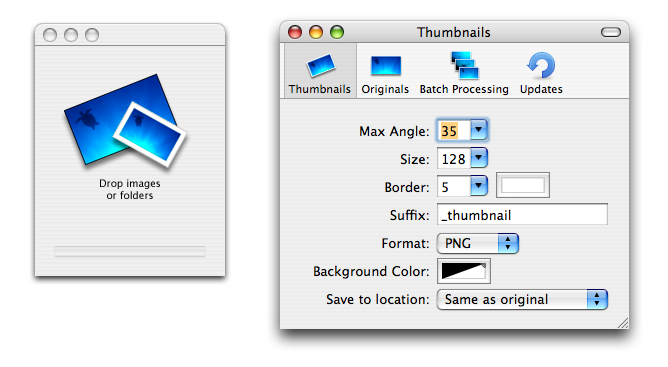Click the window resize grip corner

623,324
